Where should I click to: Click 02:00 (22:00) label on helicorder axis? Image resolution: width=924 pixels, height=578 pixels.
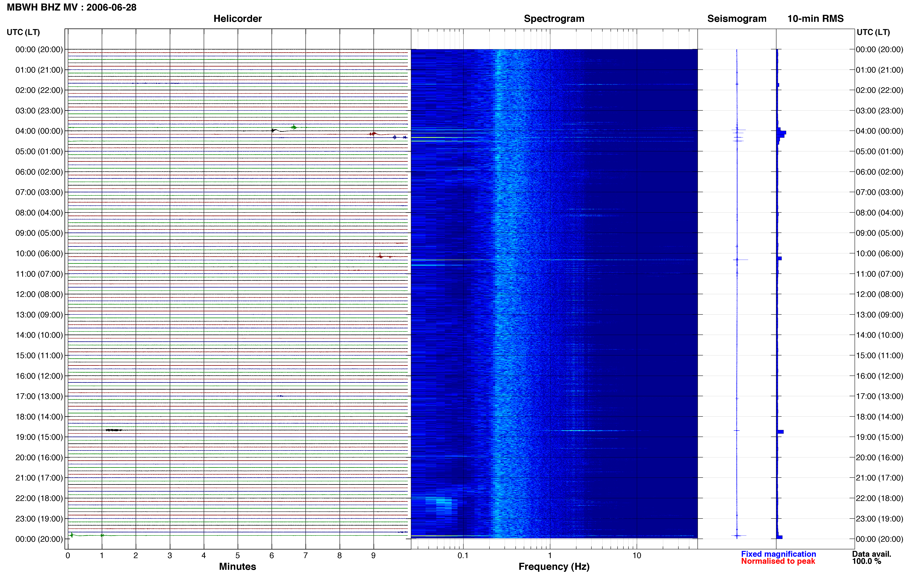[39, 90]
